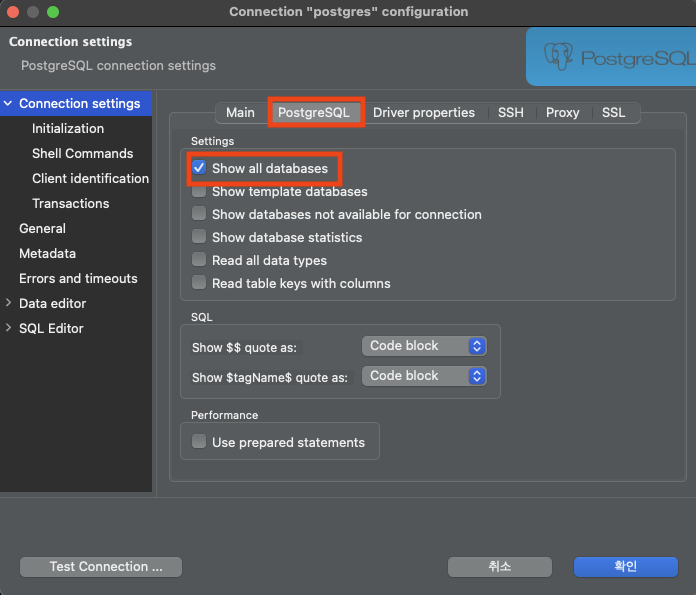The width and height of the screenshot is (696, 595).
Task: Open Metadata settings page
Action: click(x=47, y=253)
